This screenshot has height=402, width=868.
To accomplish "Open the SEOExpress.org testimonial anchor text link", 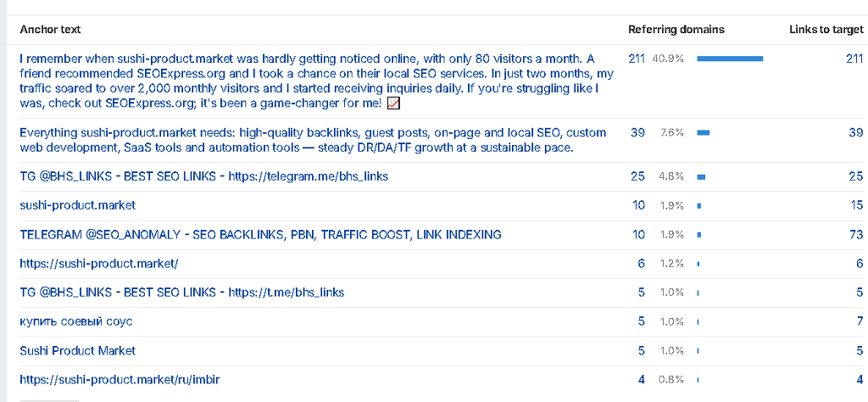I will click(x=309, y=81).
